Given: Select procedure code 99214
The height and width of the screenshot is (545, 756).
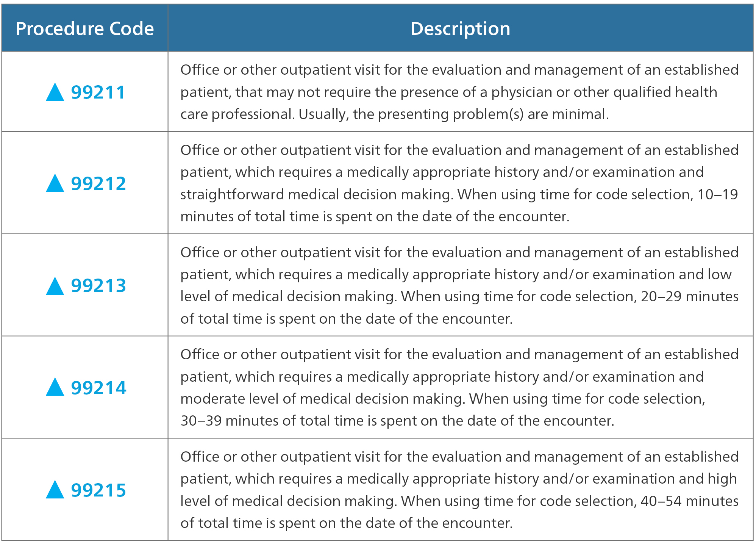Looking at the screenshot, I should click(98, 388).
